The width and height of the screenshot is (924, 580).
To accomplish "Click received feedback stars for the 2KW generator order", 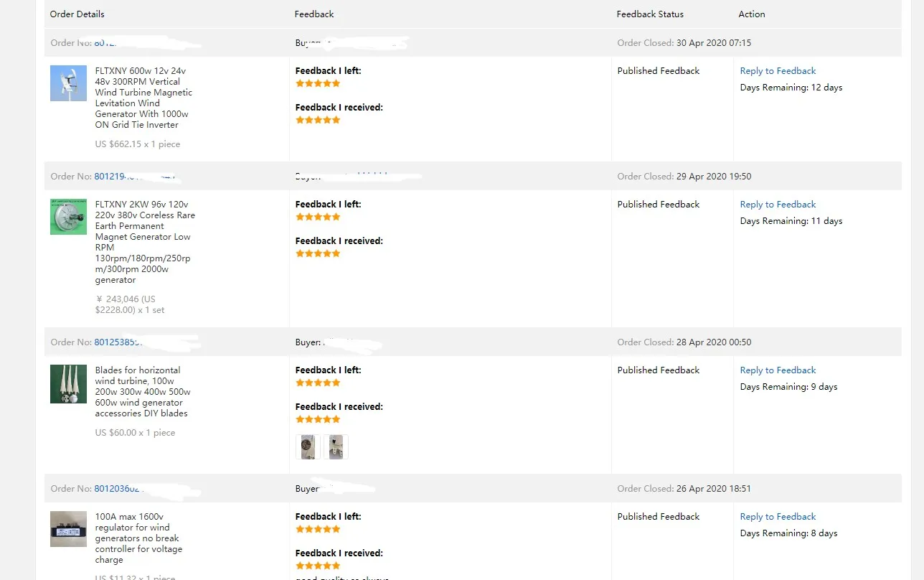I will pyautogui.click(x=318, y=253).
